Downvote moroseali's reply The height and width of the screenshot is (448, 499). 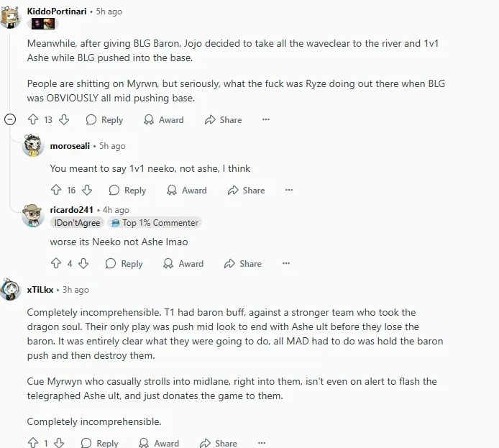click(x=87, y=190)
